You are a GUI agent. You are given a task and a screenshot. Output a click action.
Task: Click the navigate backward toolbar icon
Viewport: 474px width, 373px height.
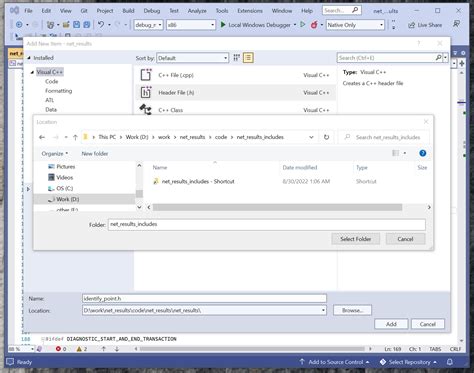tap(19, 25)
